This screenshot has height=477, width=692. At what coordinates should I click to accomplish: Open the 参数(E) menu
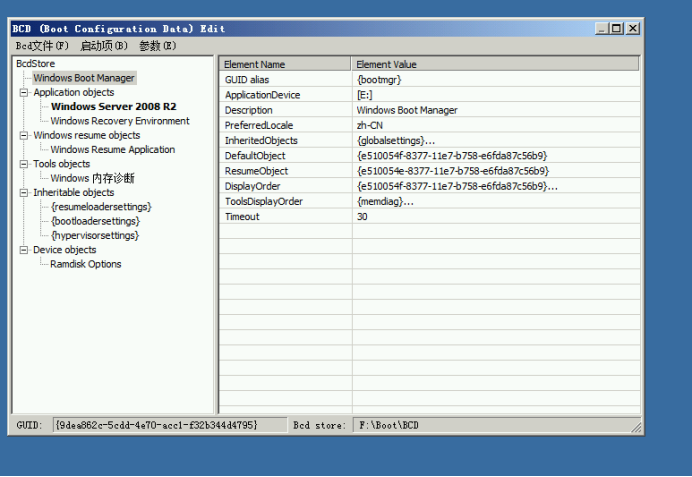(158, 46)
